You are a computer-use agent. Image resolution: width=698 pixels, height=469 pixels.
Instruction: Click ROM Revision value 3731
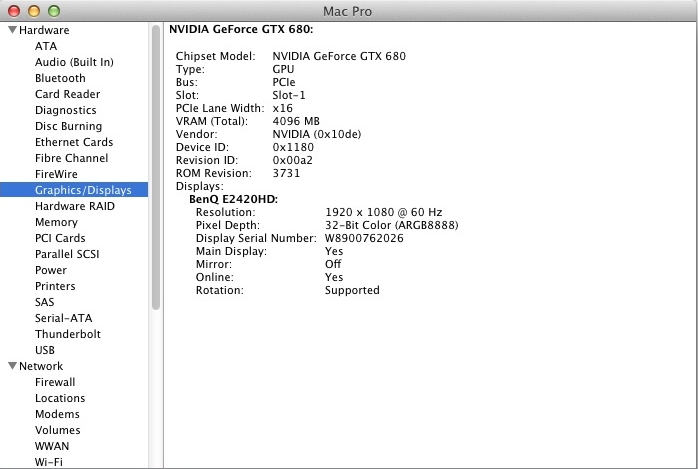click(x=286, y=174)
